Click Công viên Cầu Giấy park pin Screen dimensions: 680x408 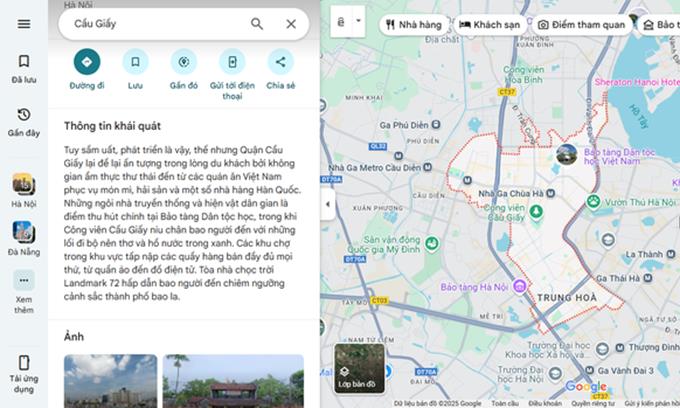(536, 212)
